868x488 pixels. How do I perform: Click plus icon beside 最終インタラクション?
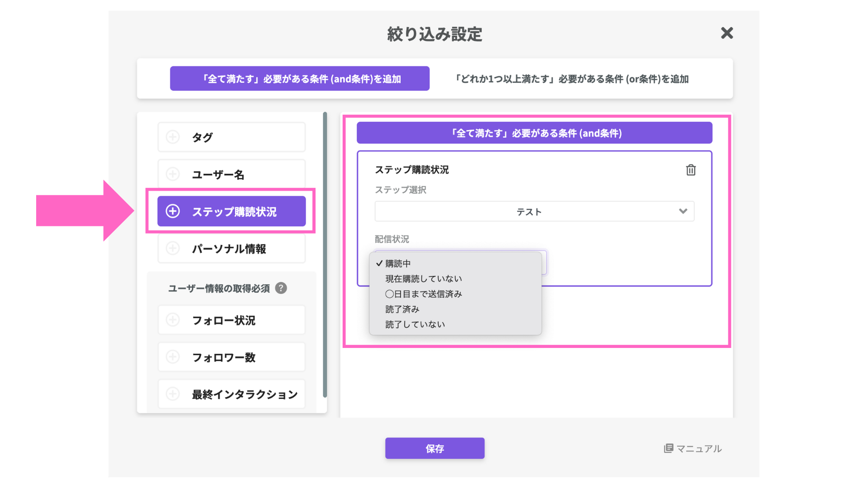(x=173, y=394)
